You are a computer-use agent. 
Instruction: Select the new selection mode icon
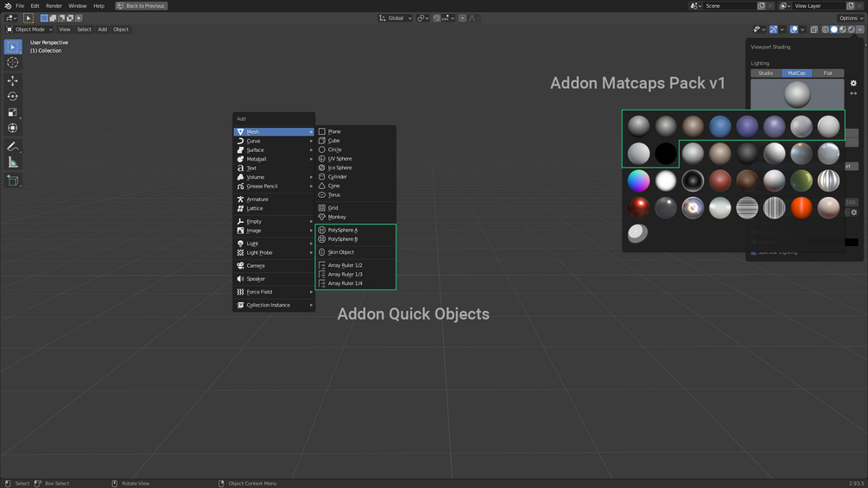click(x=44, y=18)
